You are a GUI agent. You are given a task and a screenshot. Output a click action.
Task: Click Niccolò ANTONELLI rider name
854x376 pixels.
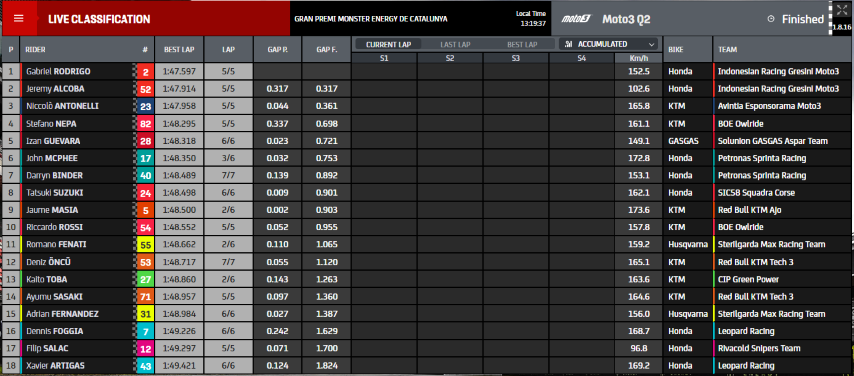tap(62, 106)
